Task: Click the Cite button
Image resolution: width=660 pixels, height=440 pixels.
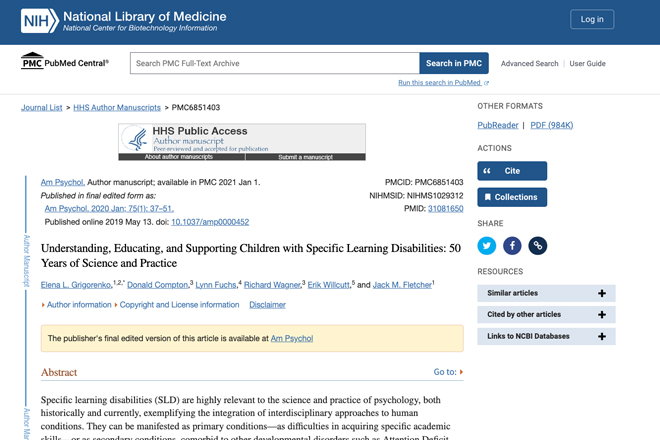Action: pos(512,171)
